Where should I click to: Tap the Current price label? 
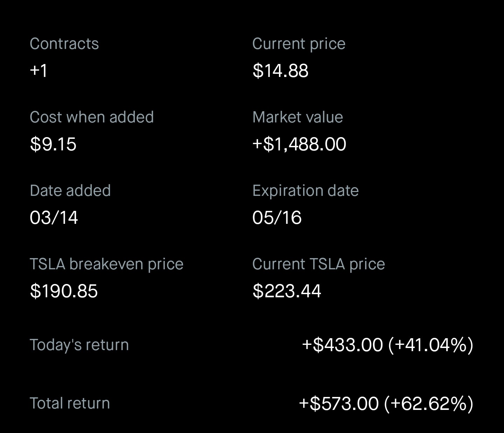[299, 44]
